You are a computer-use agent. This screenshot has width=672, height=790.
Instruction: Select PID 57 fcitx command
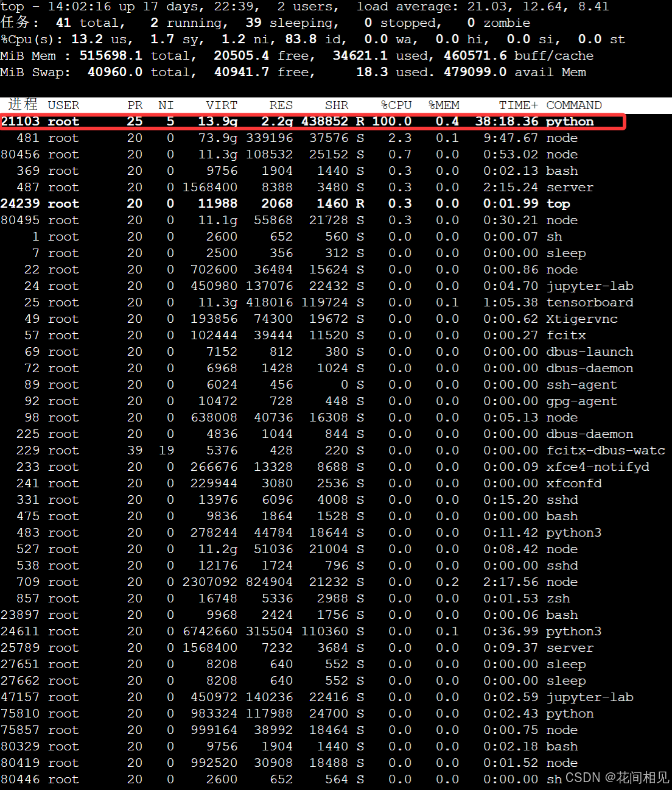(566, 335)
